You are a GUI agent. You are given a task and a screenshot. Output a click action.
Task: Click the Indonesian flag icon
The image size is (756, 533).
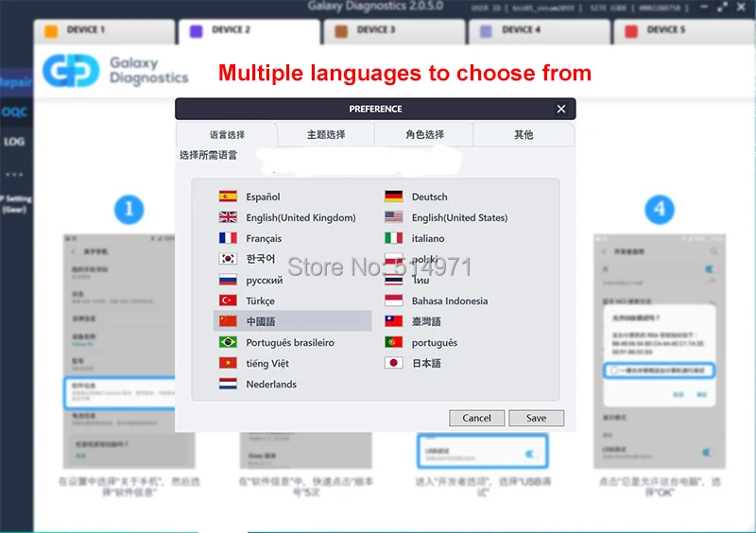tap(394, 300)
